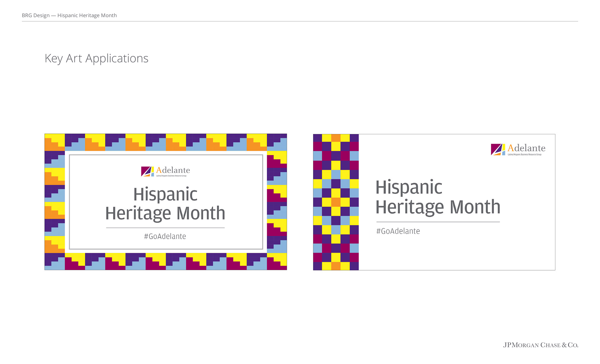Click the JPMorgan Chase & Co. logo
Image resolution: width=600 pixels, height=364 pixels.
click(x=540, y=345)
